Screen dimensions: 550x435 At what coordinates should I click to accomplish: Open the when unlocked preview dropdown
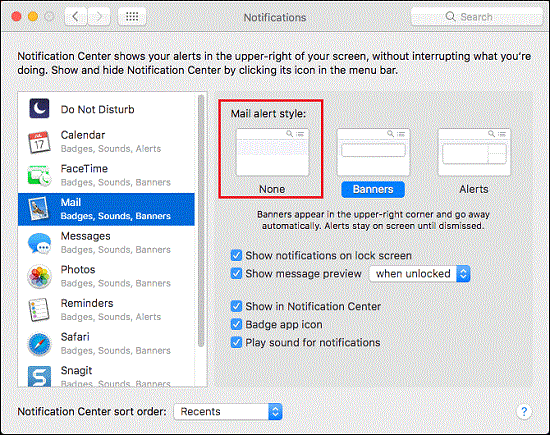click(420, 274)
